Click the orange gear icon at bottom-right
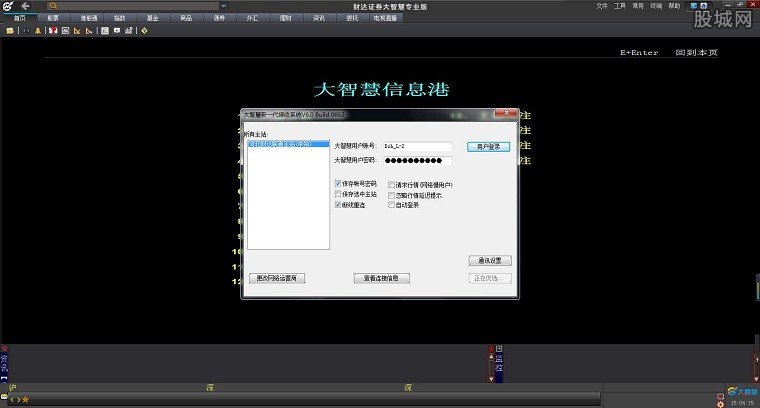The image size is (760, 408). point(720,404)
